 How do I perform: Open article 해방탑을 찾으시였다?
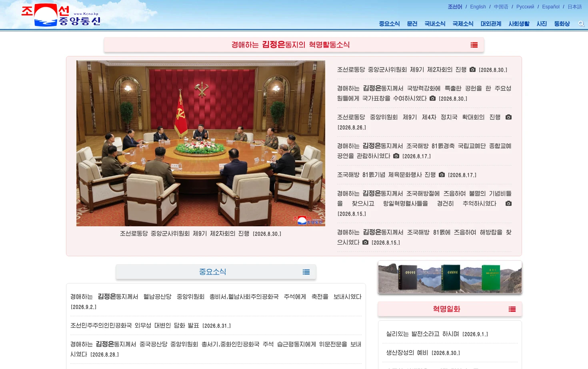point(424,237)
